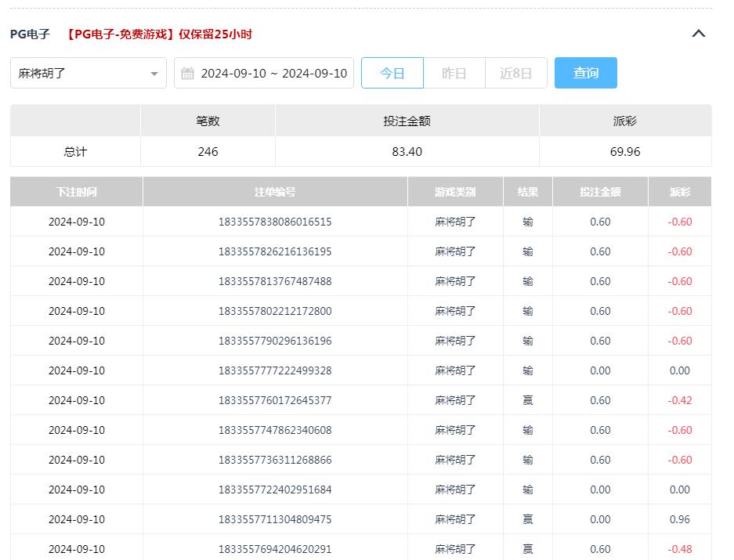Click the 派彩 column header
734x560 pixels.
(x=680, y=191)
